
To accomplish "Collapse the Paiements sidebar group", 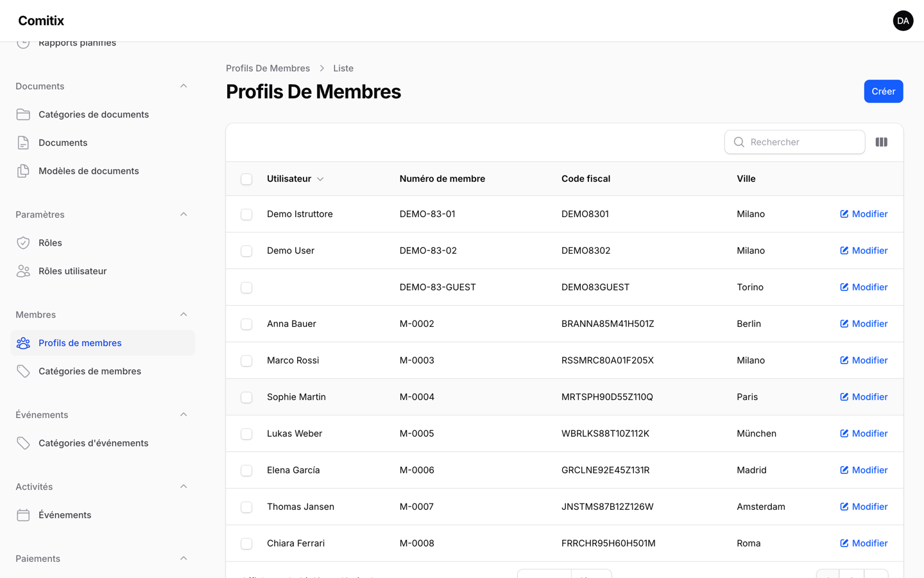I will coord(184,559).
